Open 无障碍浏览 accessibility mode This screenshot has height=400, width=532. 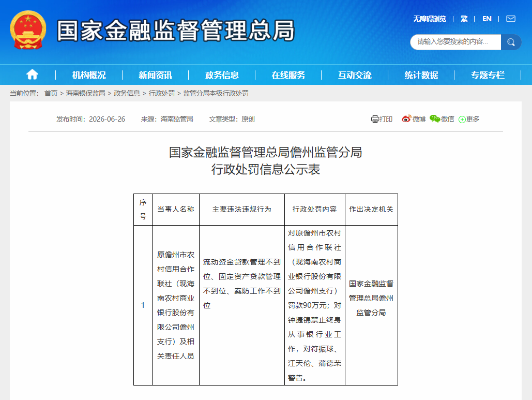(x=430, y=19)
